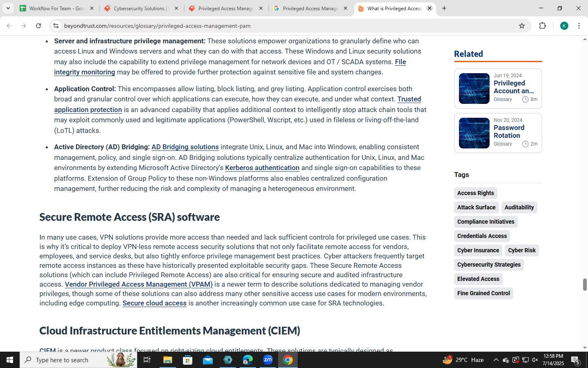Screen dimensions: 588x368
Task: Click scrollbar down arrow
Action: [x=584, y=348]
